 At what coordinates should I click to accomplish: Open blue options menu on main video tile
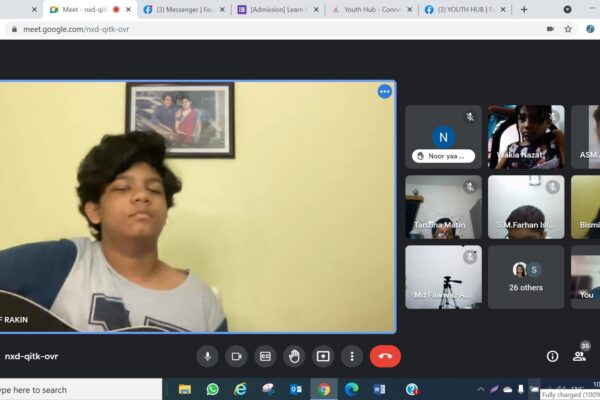(384, 92)
